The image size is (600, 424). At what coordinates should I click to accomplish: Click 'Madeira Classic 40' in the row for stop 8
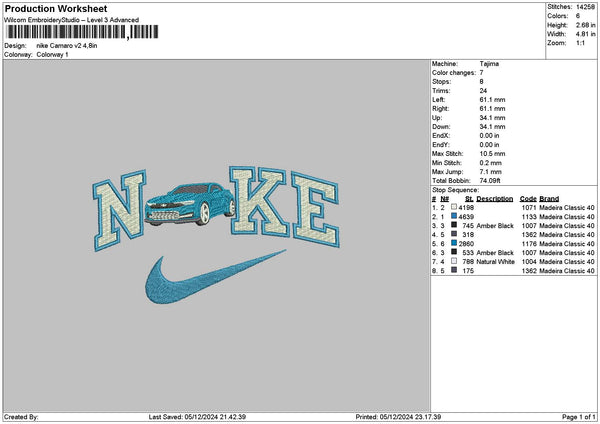tap(567, 271)
